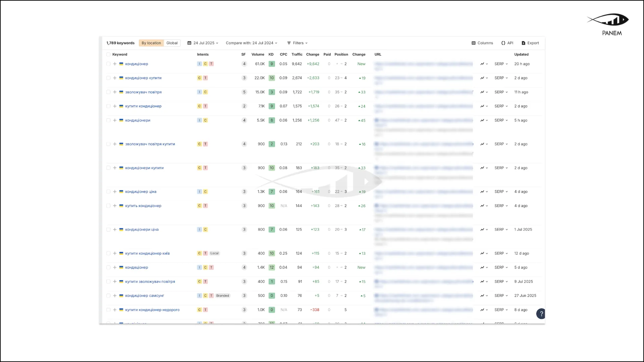Image resolution: width=644 pixels, height=362 pixels.
Task: Open trend chart icon for кондиціонери row
Action: click(x=482, y=120)
